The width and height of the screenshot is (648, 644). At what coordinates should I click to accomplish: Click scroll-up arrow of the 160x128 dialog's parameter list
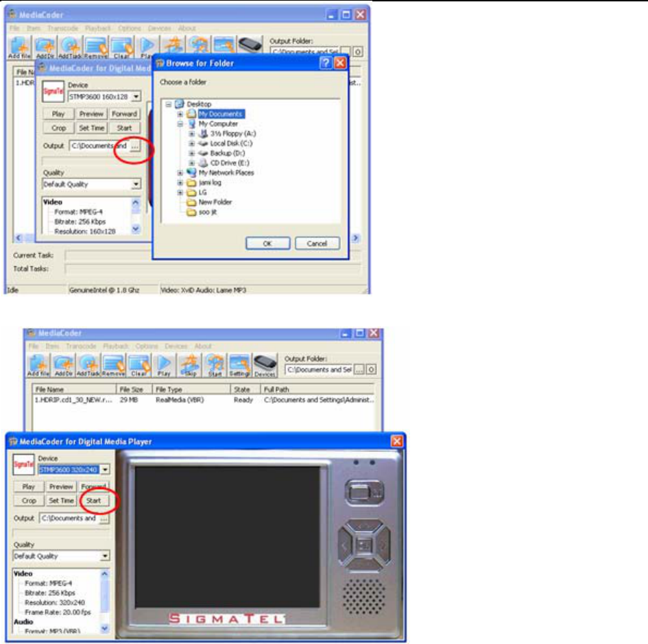(x=136, y=203)
